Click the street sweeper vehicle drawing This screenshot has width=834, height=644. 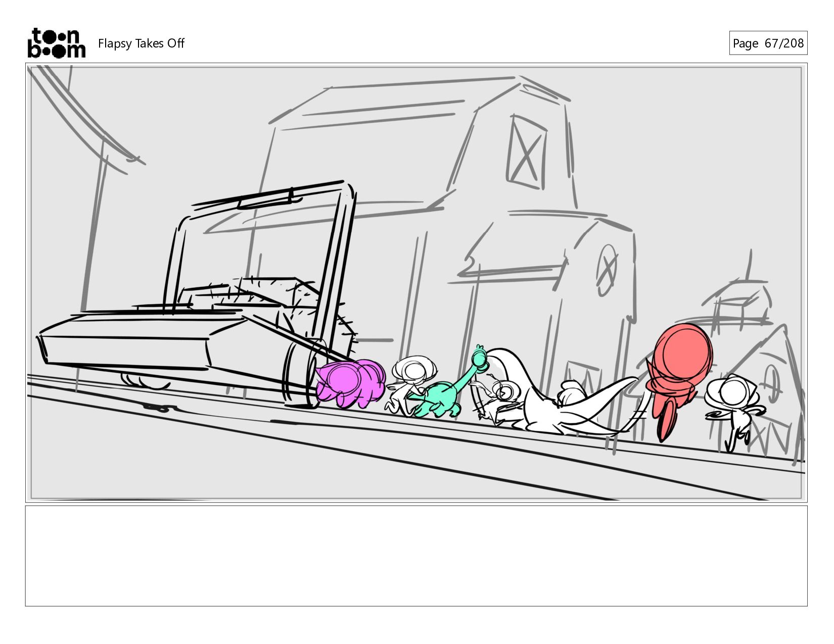(197, 295)
